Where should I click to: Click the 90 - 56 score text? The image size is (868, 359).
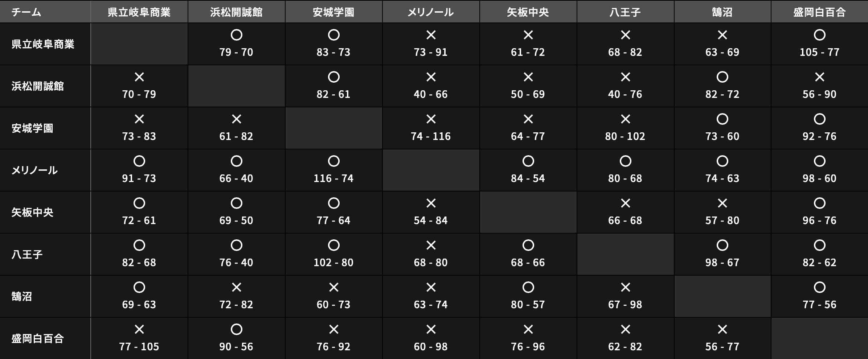point(236,347)
